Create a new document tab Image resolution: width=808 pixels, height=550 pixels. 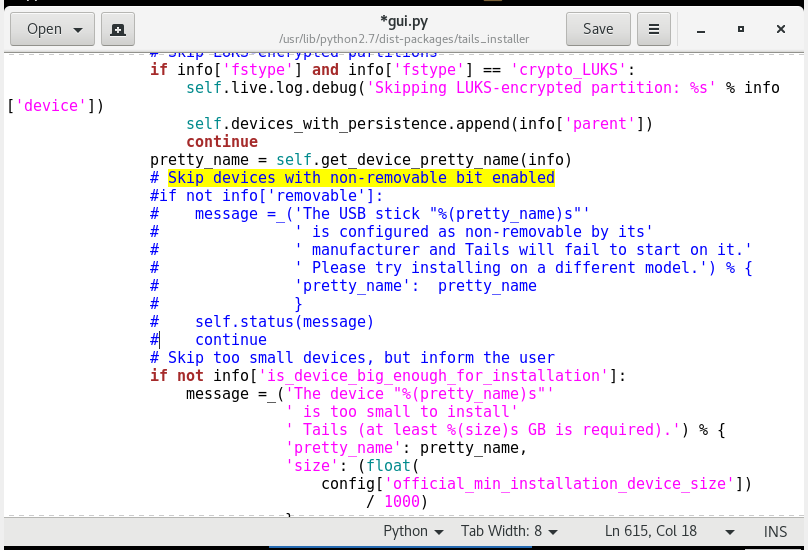click(x=118, y=29)
